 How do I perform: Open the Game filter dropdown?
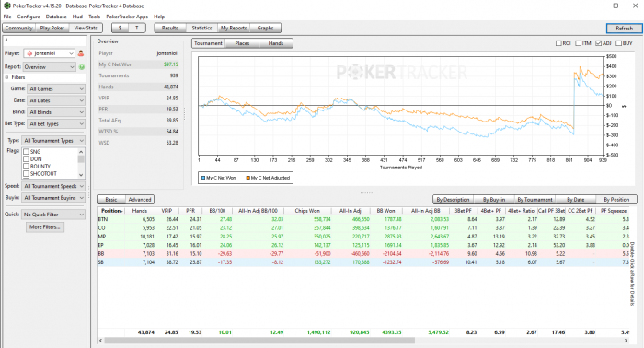pyautogui.click(x=56, y=88)
